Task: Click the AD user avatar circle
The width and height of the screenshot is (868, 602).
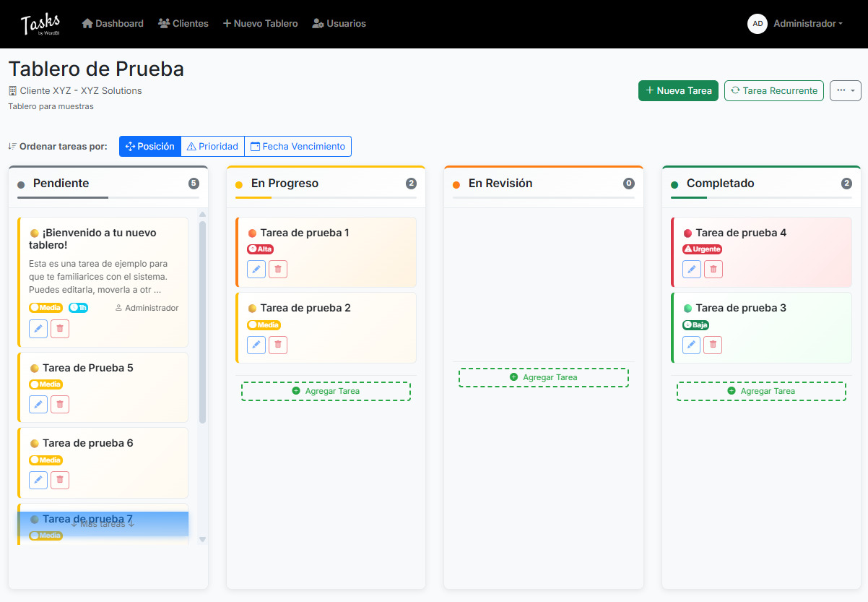Action: [758, 24]
